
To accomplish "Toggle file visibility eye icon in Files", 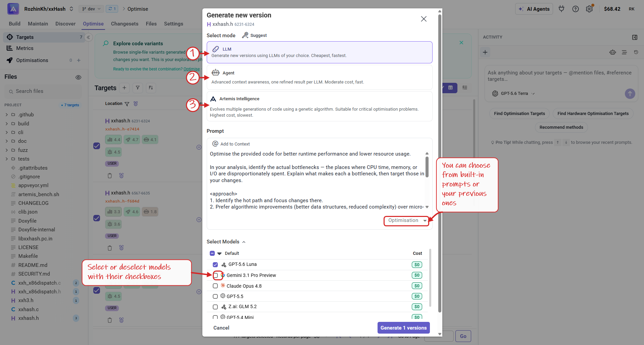I will pos(79,77).
